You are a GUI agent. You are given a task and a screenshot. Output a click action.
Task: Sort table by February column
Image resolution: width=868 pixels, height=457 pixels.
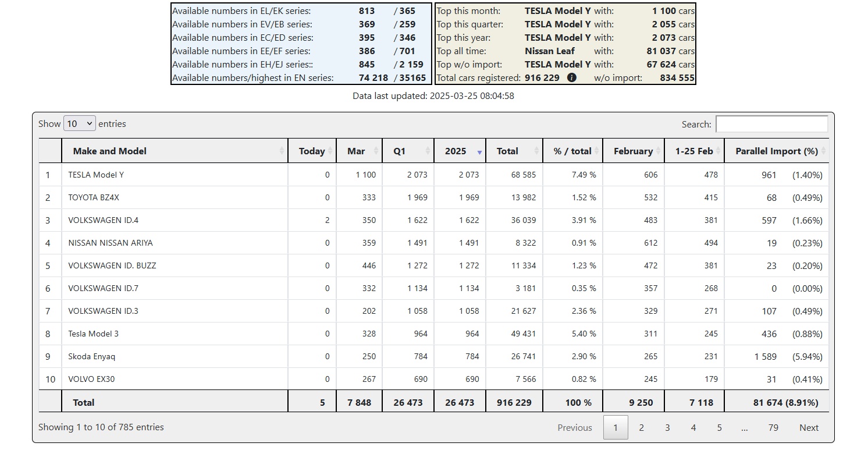634,151
